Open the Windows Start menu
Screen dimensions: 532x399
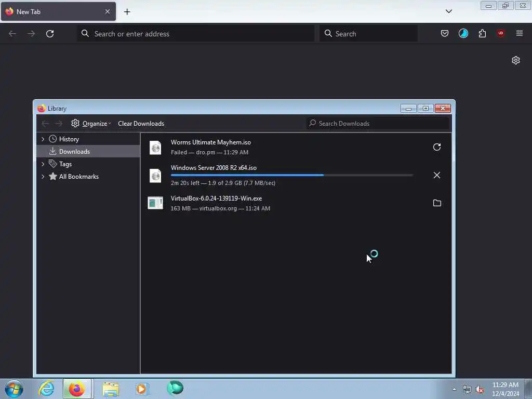pyautogui.click(x=14, y=389)
